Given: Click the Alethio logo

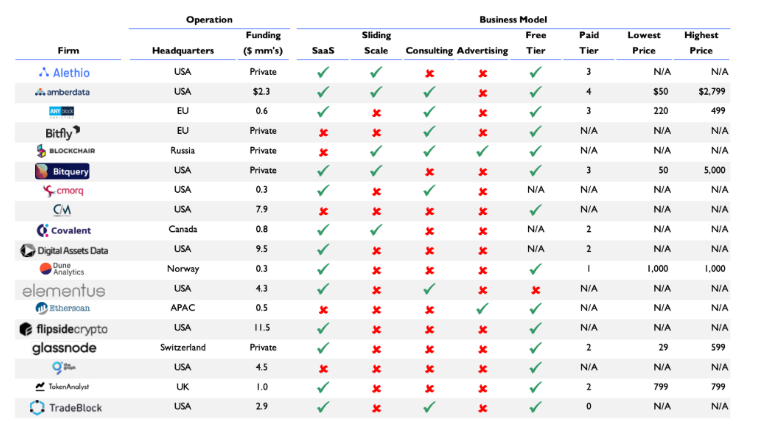Looking at the screenshot, I should 63,73.
